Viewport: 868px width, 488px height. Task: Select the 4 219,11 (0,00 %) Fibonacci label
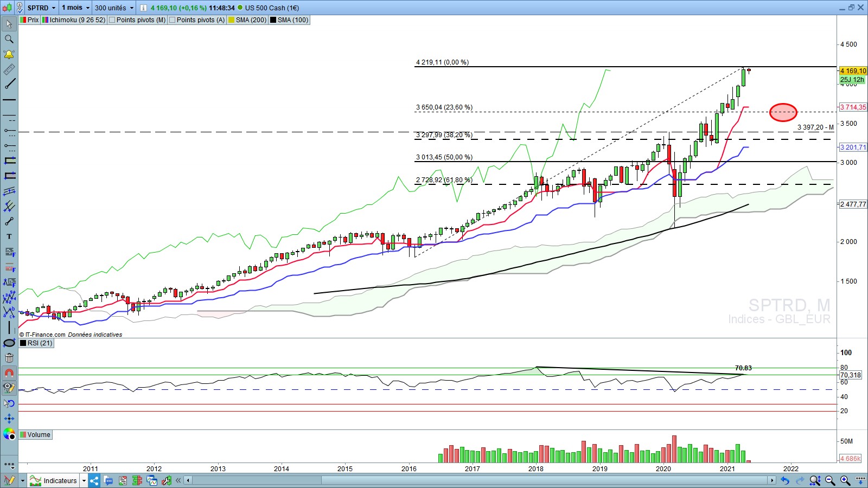tap(442, 62)
